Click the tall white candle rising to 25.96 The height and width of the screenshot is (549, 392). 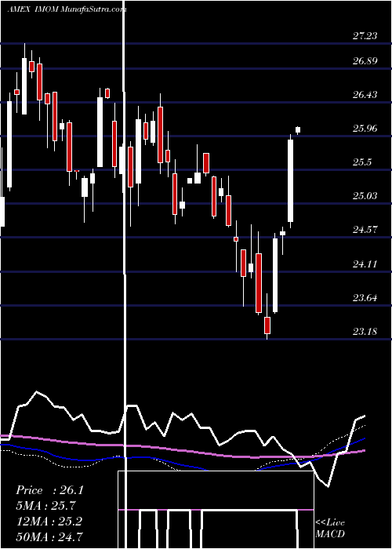(291, 180)
